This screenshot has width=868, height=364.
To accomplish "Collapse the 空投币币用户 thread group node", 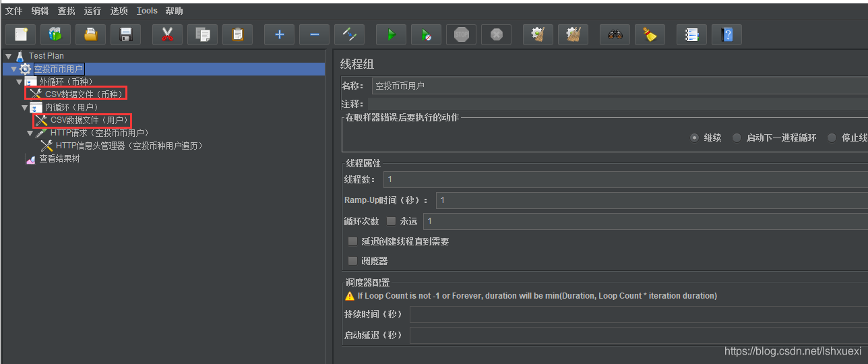I will (13, 69).
